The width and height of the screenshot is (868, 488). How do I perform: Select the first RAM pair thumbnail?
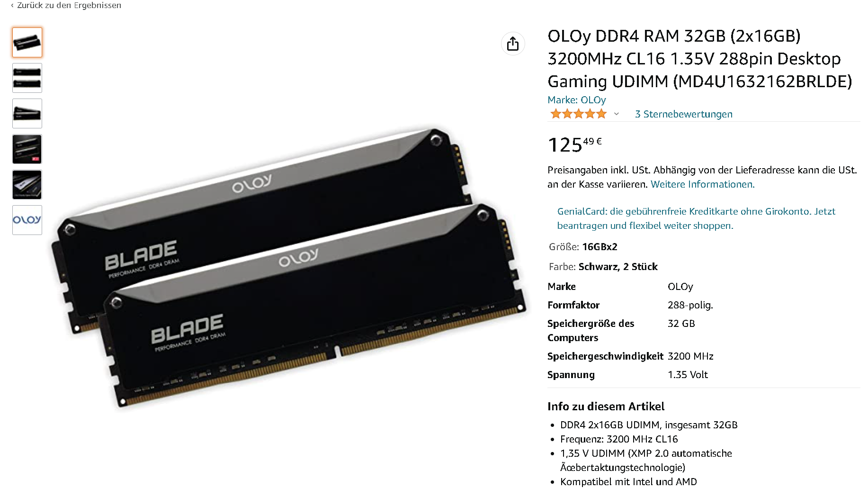(x=27, y=43)
